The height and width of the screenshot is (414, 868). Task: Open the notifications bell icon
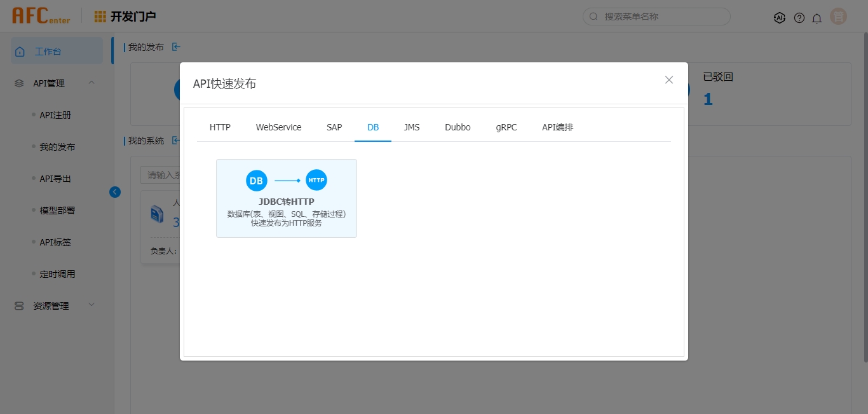tap(817, 18)
